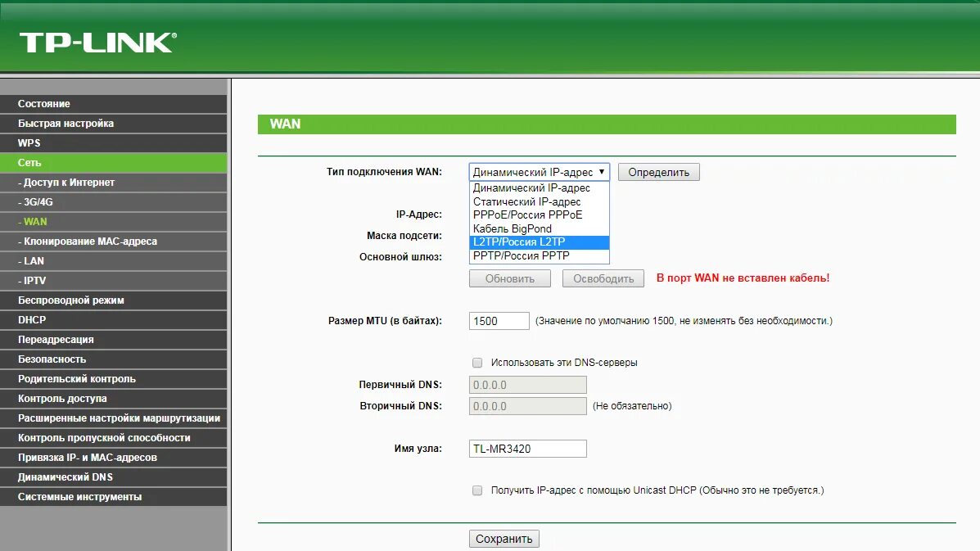Click the TP-LINK logo
The height and width of the screenshot is (551, 980).
point(98,43)
